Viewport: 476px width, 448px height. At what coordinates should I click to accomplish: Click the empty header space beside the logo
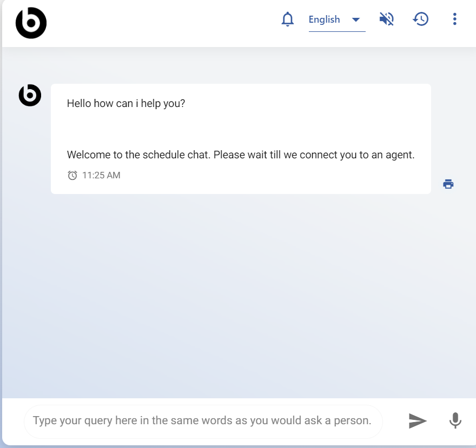tap(162, 23)
